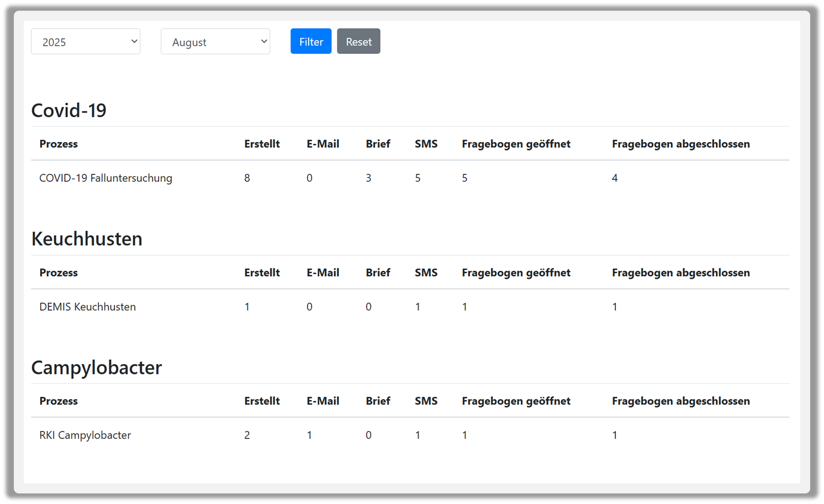This screenshot has height=504, width=824.
Task: Click Fragebogen abgeschlossen header in Campylobacter table
Action: click(680, 401)
